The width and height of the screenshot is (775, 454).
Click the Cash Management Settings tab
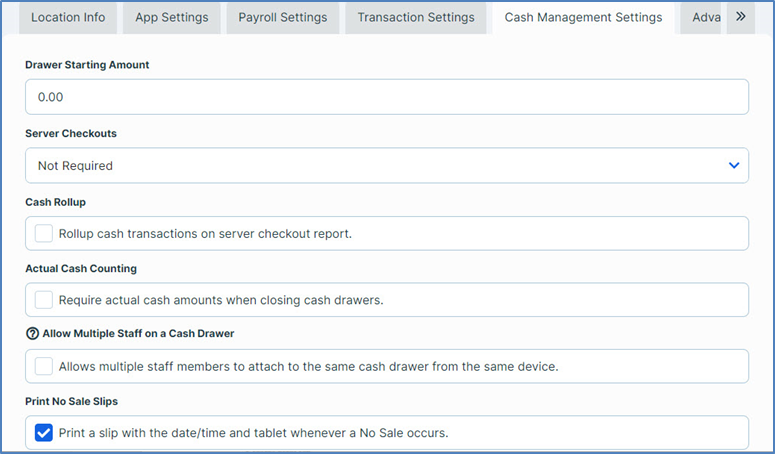(583, 18)
